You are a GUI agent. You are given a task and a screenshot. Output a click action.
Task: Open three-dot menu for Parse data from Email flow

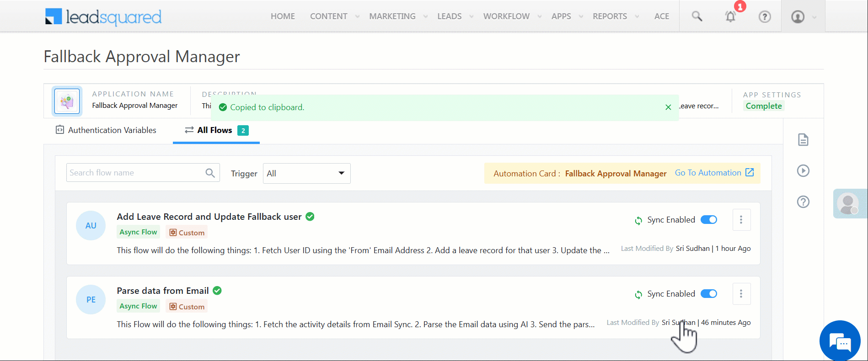[x=741, y=294]
